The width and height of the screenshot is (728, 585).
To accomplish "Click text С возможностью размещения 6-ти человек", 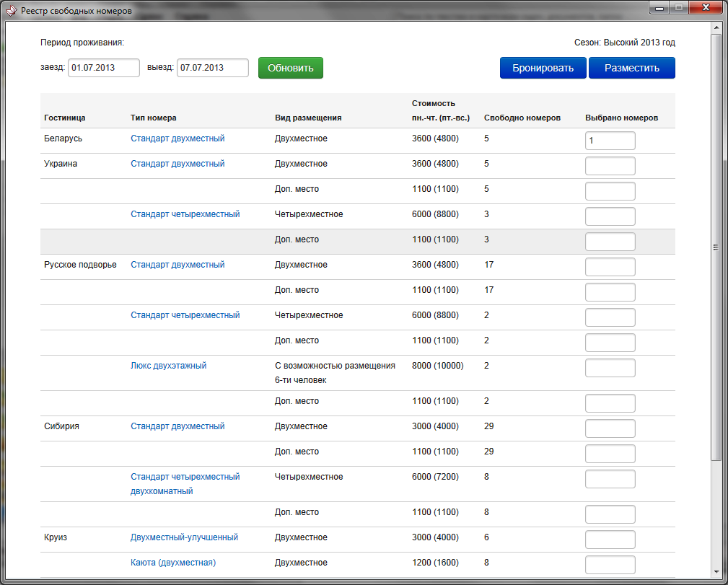I will (336, 373).
